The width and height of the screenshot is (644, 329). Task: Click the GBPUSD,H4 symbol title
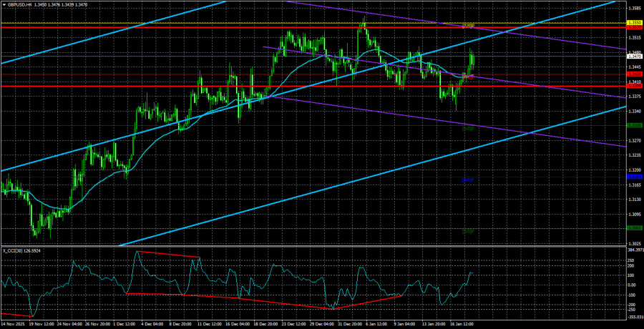[x=20, y=5]
